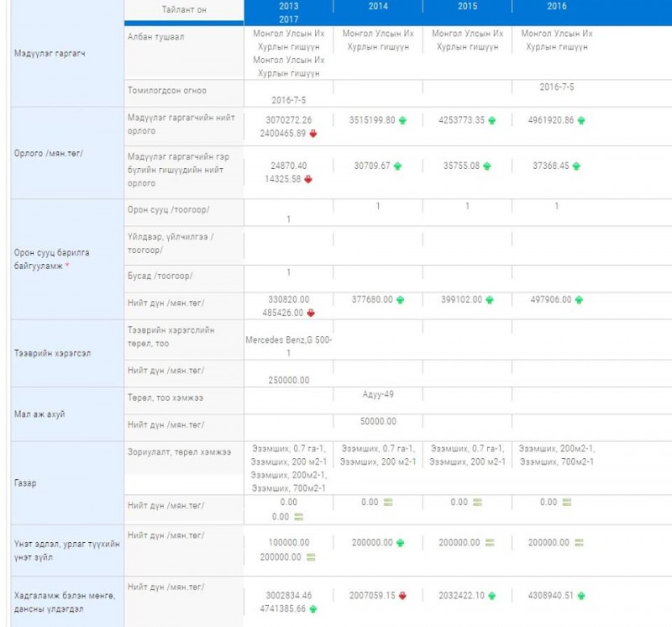Image resolution: width=672 pixels, height=627 pixels.
Task: Click green up arrow beside 37368.45
Action: click(x=576, y=166)
